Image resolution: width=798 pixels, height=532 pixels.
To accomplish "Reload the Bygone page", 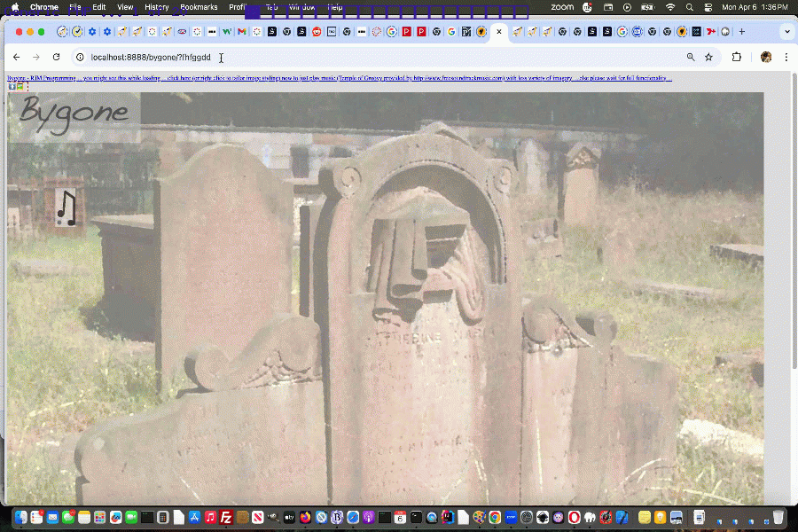I will click(x=55, y=56).
